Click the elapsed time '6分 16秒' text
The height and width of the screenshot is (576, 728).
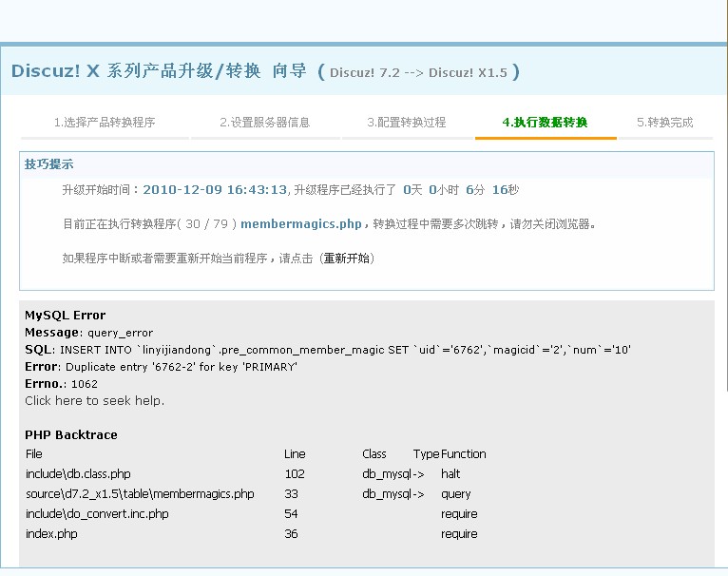pyautogui.click(x=492, y=189)
